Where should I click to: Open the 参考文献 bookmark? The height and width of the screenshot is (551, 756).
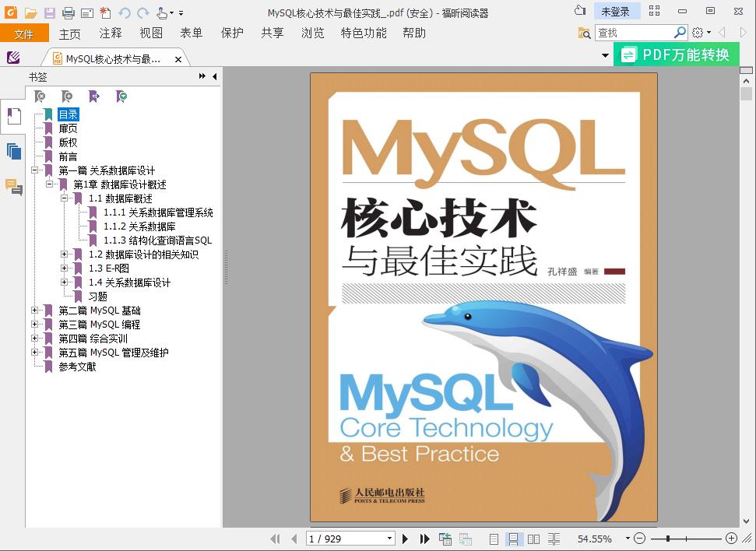(x=78, y=367)
